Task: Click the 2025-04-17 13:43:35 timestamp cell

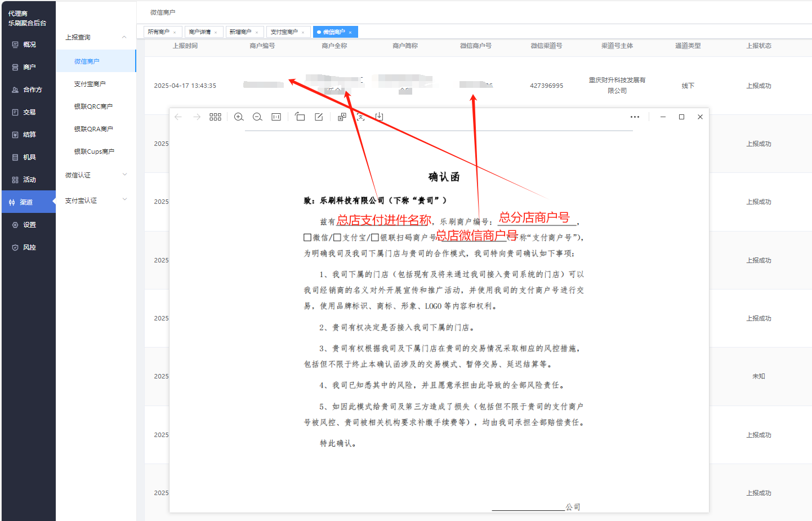Action: coord(185,86)
